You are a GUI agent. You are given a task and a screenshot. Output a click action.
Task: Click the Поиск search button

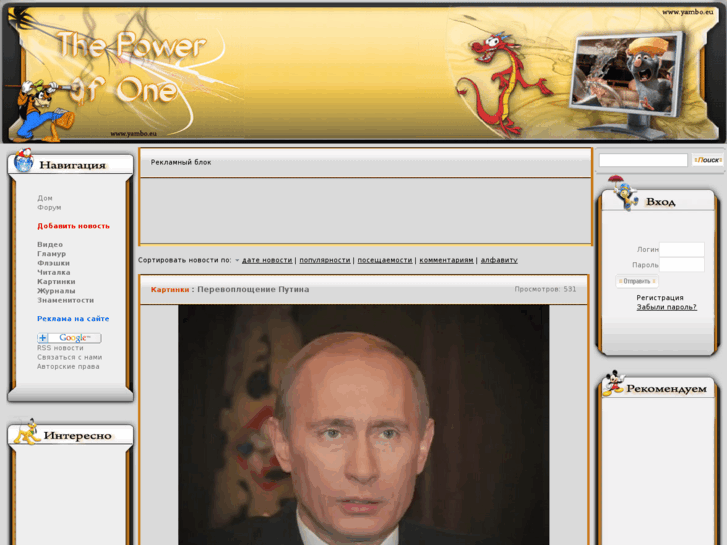point(708,160)
